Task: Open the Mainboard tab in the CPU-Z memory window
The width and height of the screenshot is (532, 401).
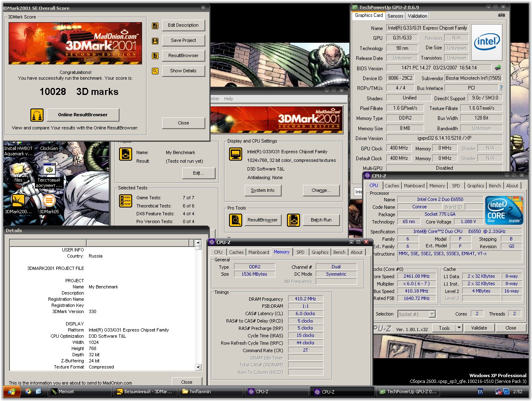Action: click(x=259, y=252)
